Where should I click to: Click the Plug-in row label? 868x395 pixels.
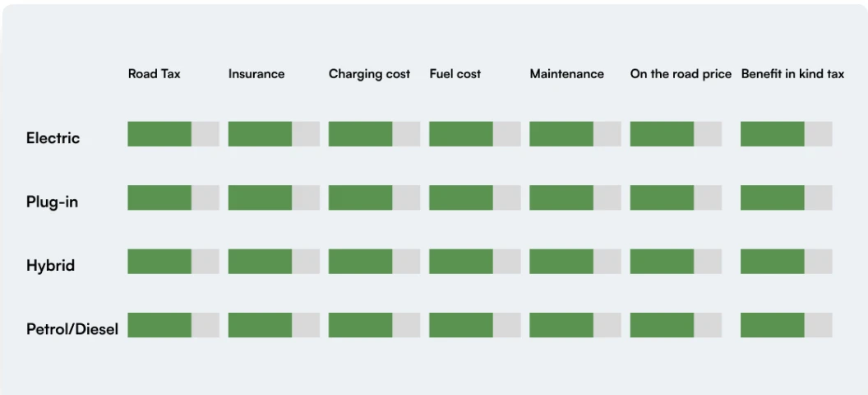point(52,202)
